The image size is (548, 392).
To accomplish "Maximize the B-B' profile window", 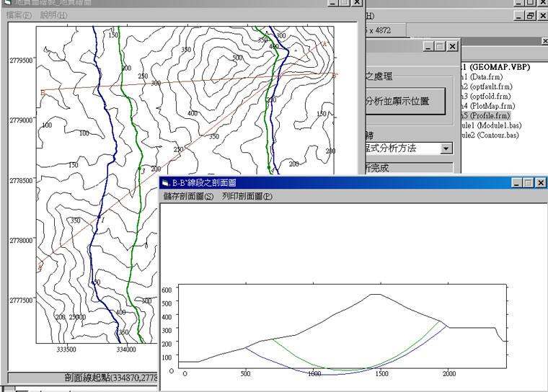I will point(529,184).
